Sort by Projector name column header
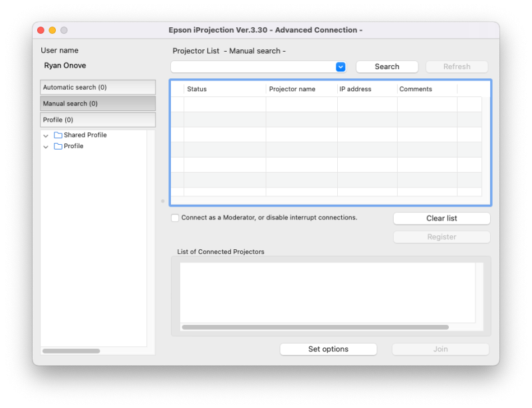Screen dimensions: 532x408 (x=301, y=89)
